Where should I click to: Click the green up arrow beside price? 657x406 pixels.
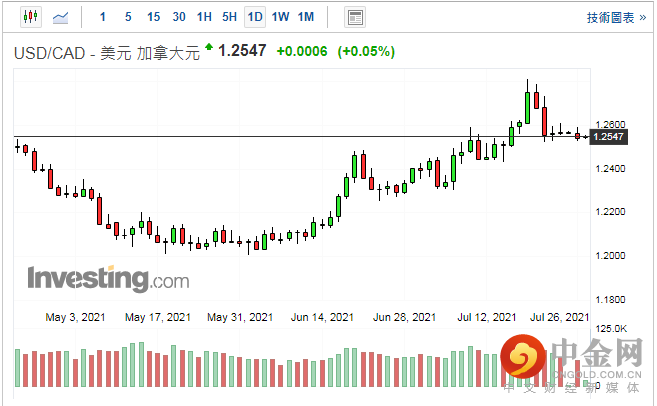(x=209, y=47)
